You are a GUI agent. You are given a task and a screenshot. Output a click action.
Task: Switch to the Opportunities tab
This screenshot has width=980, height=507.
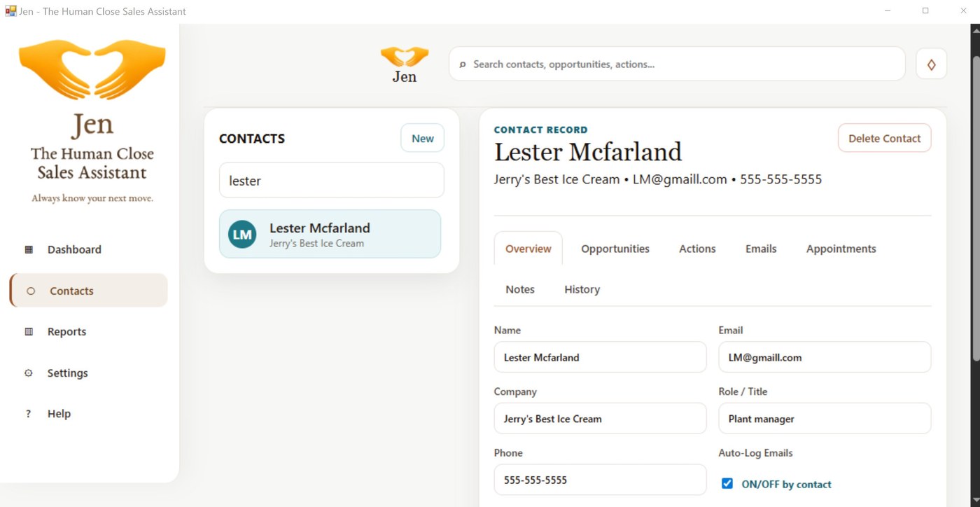(x=615, y=249)
